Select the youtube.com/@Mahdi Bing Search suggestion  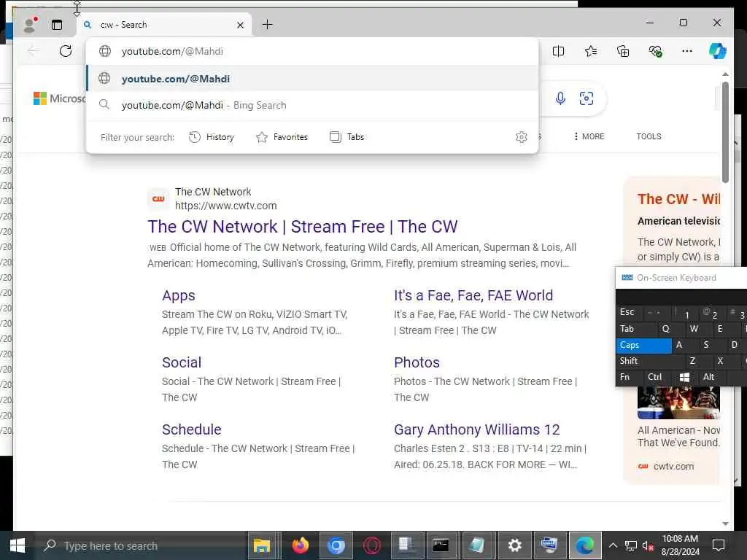pos(312,105)
